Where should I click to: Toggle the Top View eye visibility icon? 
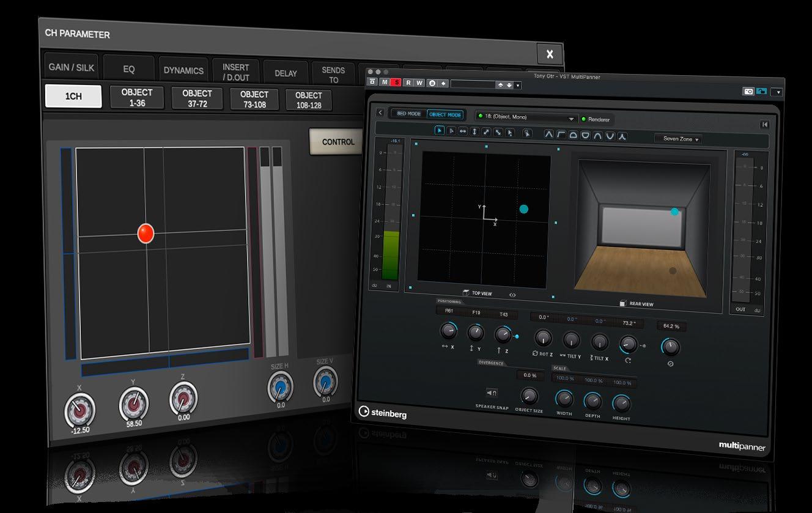click(x=512, y=295)
